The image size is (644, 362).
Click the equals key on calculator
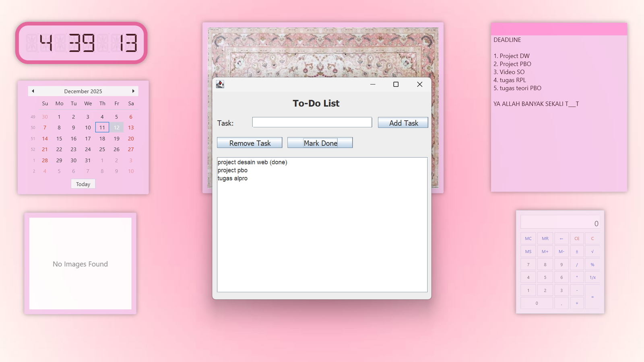[x=592, y=297]
